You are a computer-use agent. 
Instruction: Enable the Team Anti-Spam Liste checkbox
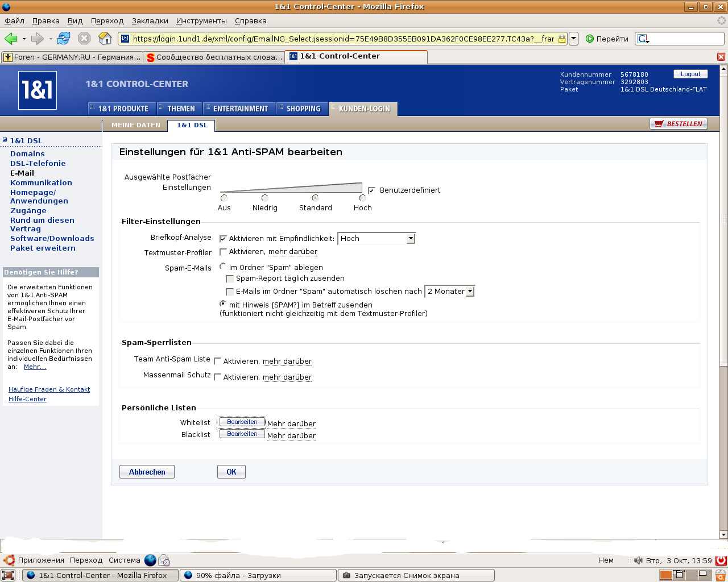tap(217, 361)
